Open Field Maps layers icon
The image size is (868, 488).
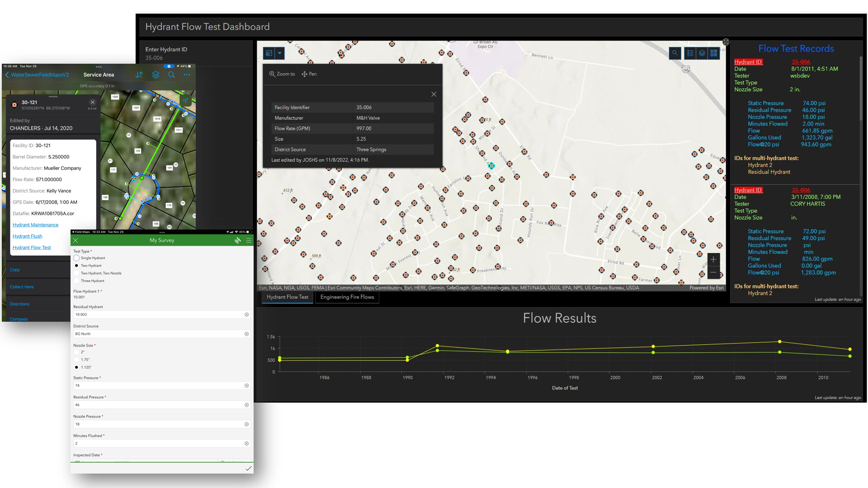pos(156,75)
